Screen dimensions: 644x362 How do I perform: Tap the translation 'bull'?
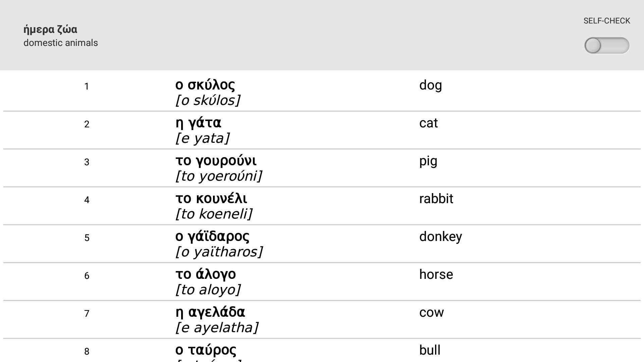430,350
